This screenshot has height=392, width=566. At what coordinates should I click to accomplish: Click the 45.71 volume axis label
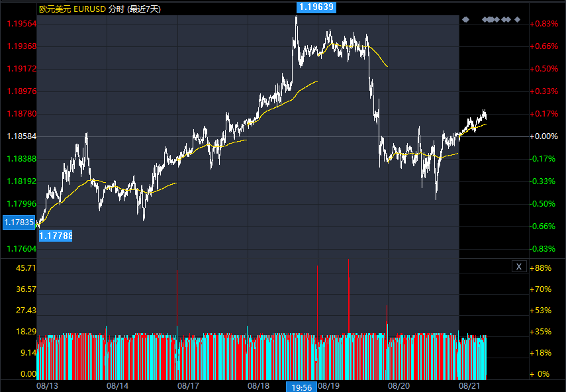pos(26,268)
